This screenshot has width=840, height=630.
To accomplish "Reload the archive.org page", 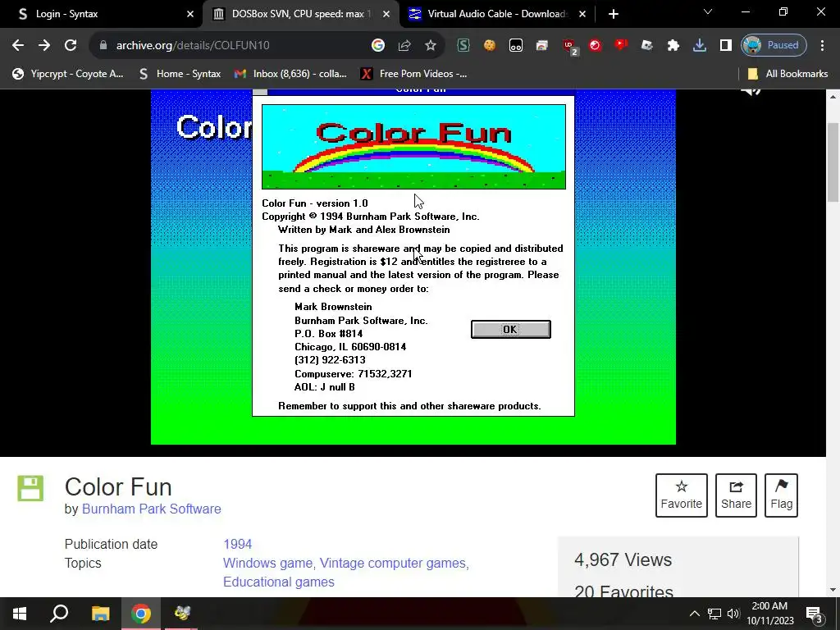I will [x=71, y=46].
